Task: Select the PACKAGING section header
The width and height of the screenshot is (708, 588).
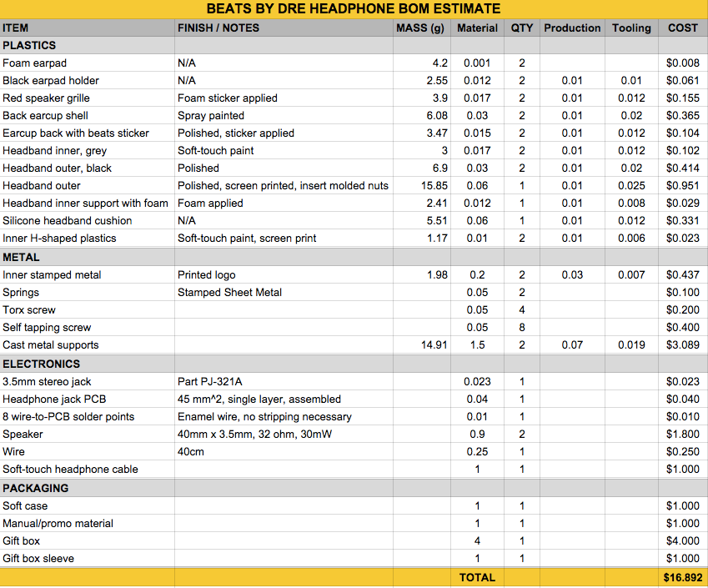Action: tap(354, 488)
